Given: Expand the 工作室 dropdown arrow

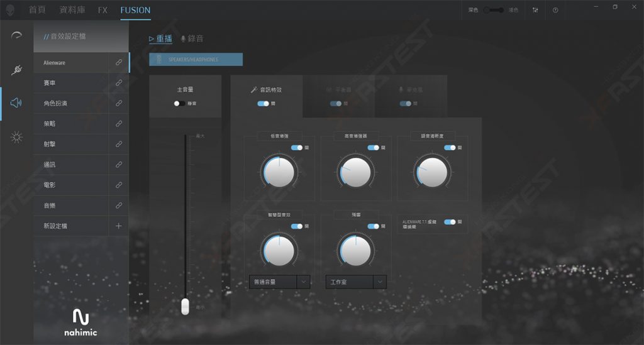Looking at the screenshot, I should [380, 282].
